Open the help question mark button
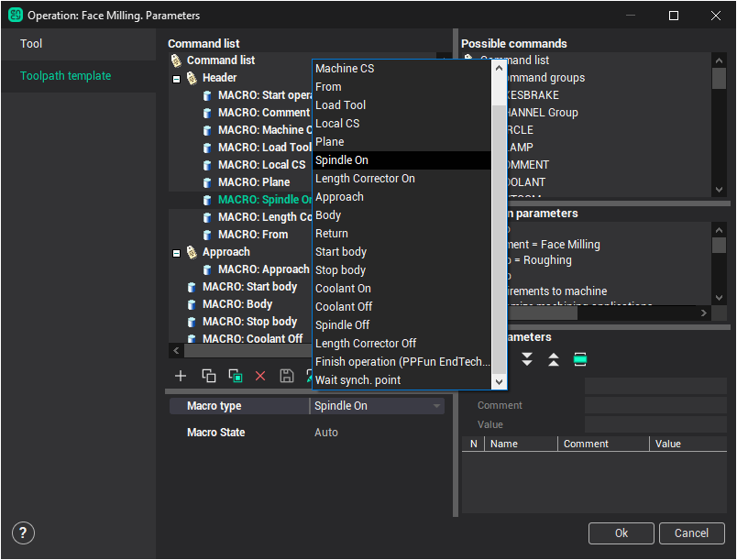This screenshot has width=737, height=560. point(24,533)
